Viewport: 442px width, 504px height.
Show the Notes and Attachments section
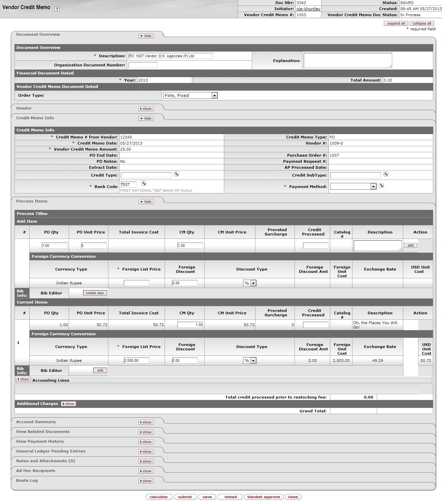click(146, 461)
